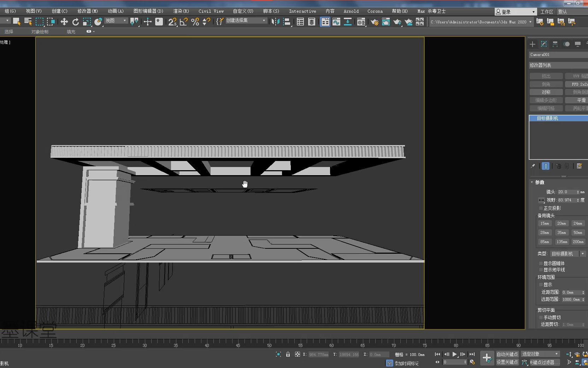Activate the Select and Rotate tool

[x=75, y=22]
